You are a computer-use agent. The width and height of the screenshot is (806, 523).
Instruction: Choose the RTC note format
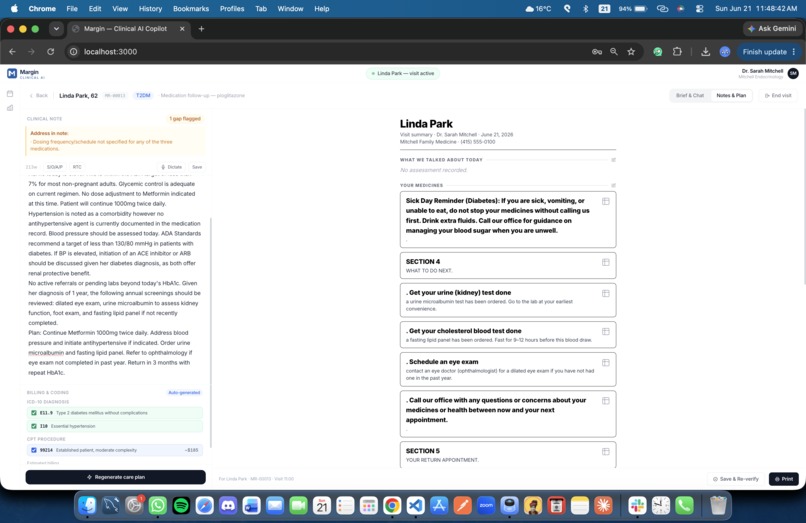77,167
